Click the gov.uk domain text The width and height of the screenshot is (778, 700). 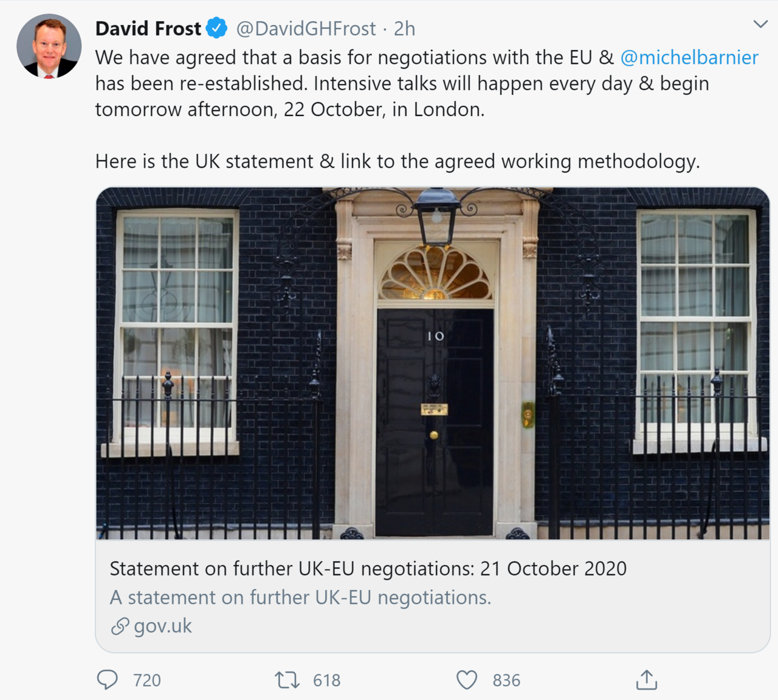pyautogui.click(x=163, y=626)
